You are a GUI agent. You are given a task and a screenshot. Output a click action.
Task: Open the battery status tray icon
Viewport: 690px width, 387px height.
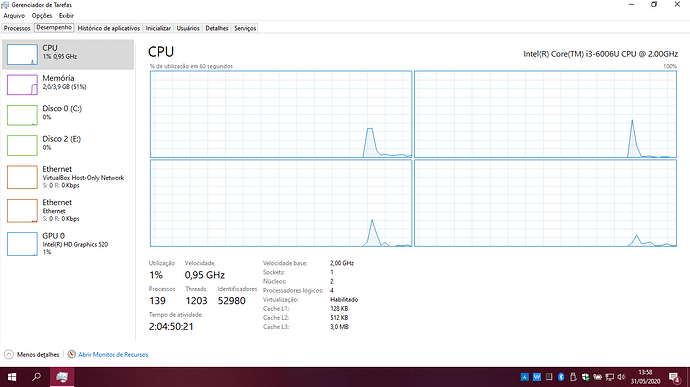(598, 377)
